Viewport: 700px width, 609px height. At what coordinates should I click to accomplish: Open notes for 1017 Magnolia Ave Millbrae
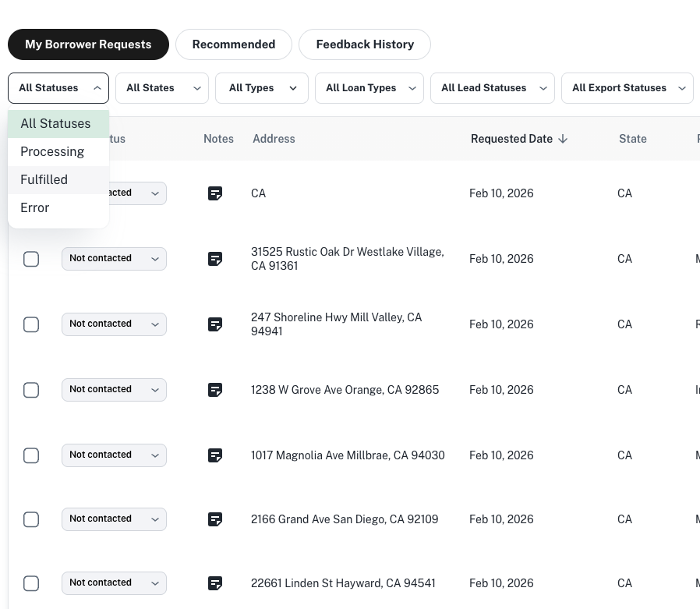(216, 455)
